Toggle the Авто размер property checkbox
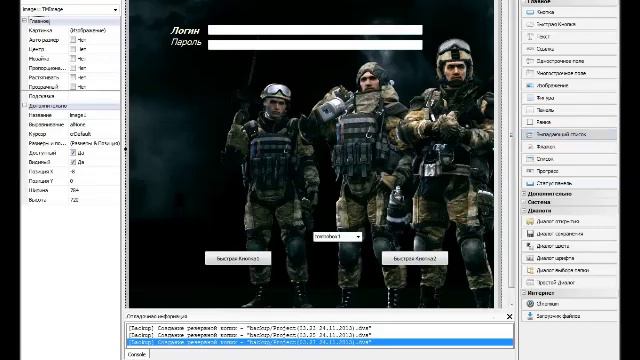The image size is (640, 360). pyautogui.click(x=73, y=40)
